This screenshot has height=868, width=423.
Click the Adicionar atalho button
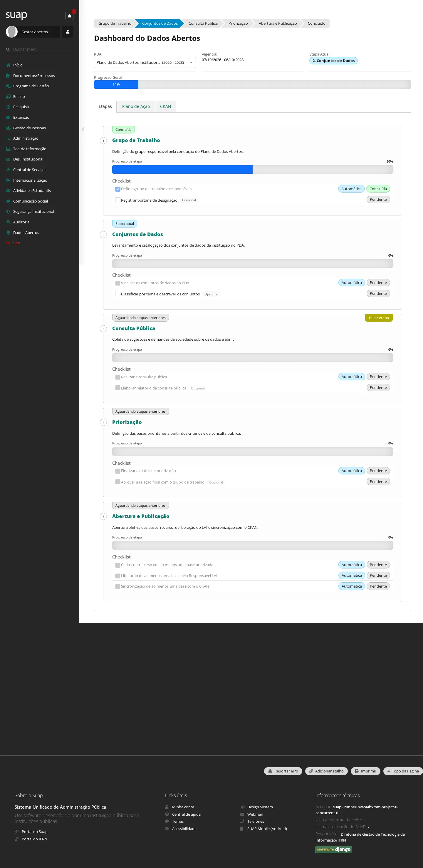point(326,771)
